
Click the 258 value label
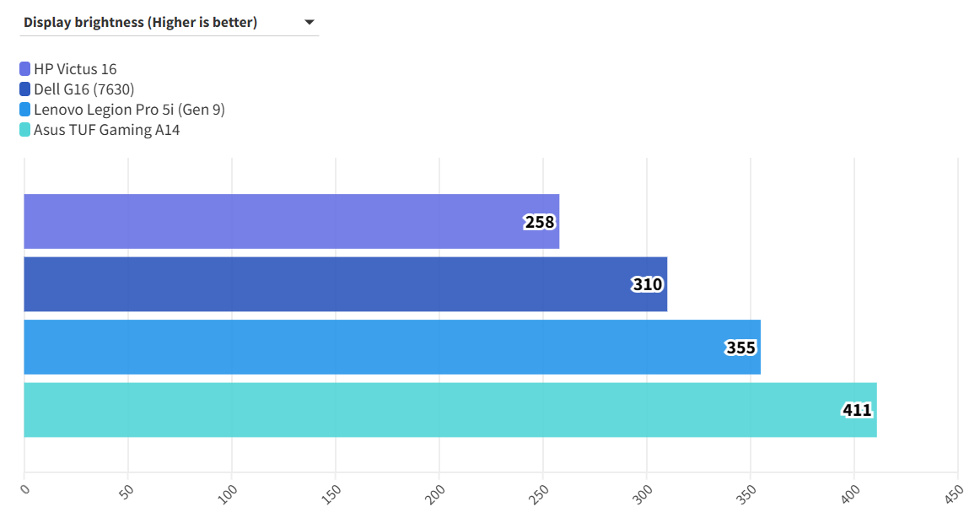[540, 222]
